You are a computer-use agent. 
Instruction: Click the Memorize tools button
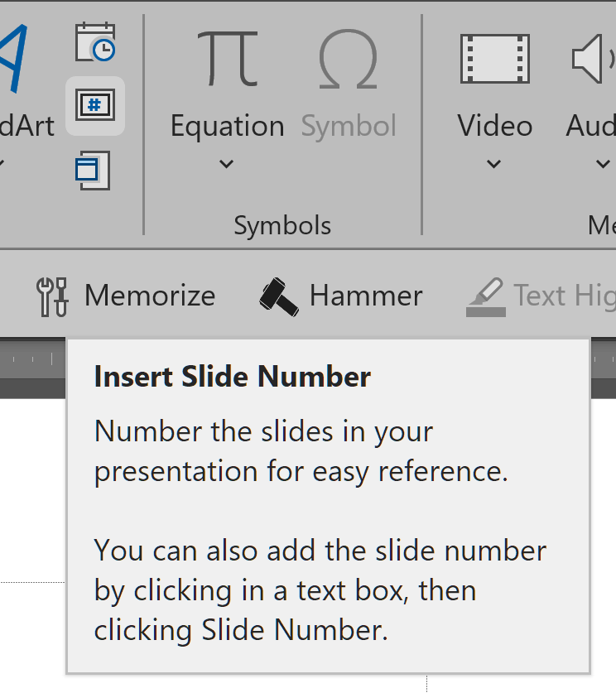point(126,296)
